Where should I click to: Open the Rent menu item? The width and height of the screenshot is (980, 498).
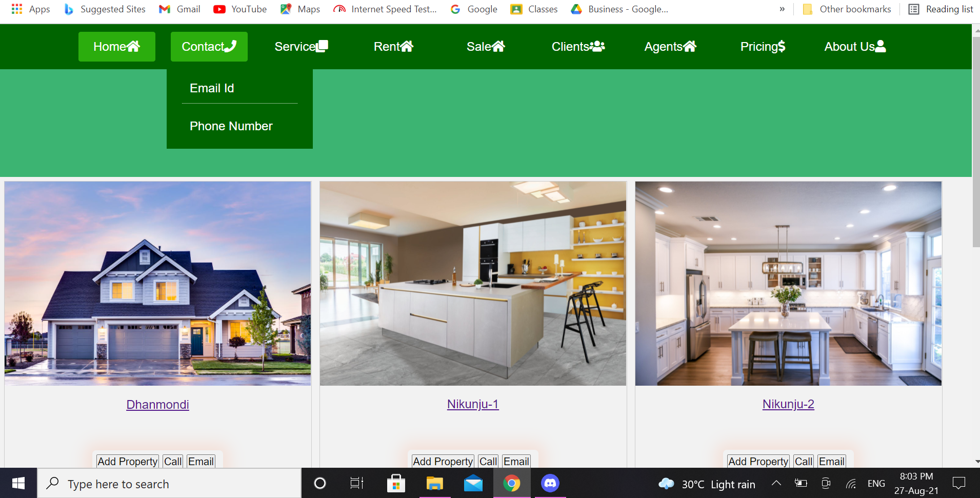pyautogui.click(x=394, y=47)
